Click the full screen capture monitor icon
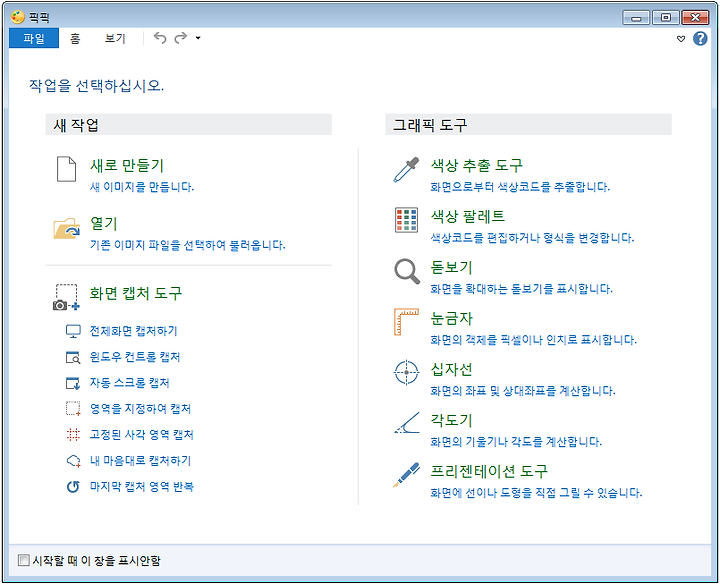 coord(73,331)
